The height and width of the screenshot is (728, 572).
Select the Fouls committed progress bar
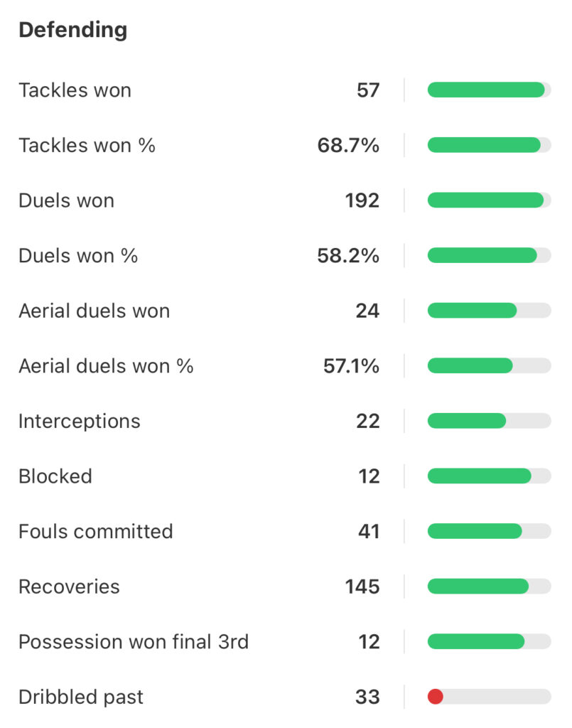489,531
